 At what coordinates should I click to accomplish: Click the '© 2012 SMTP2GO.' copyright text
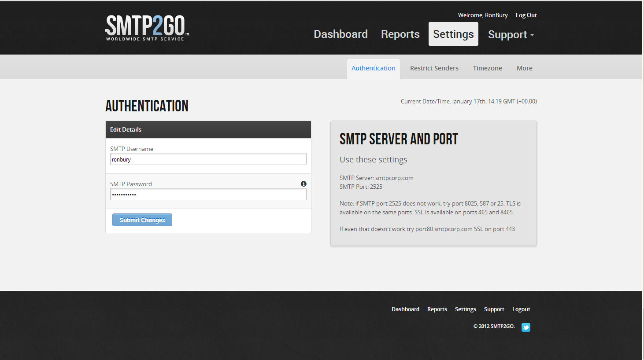(x=494, y=326)
